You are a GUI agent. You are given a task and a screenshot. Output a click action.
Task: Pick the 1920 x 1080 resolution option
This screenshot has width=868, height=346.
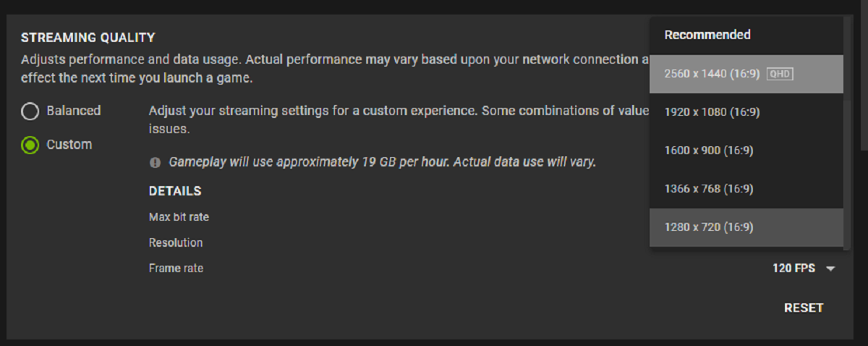click(712, 112)
